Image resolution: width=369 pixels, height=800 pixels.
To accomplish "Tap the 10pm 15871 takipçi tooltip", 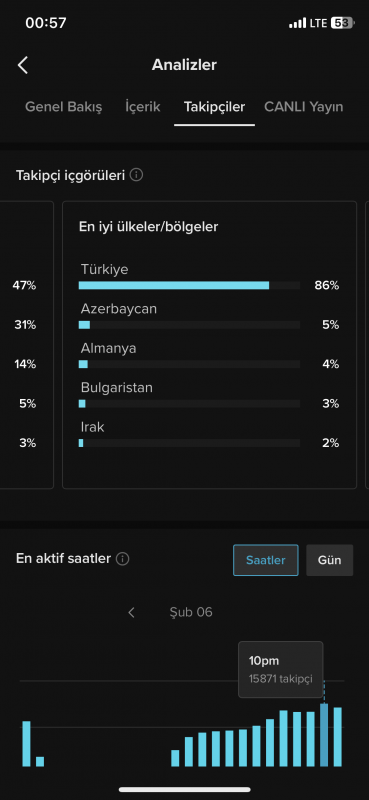I will [x=281, y=669].
